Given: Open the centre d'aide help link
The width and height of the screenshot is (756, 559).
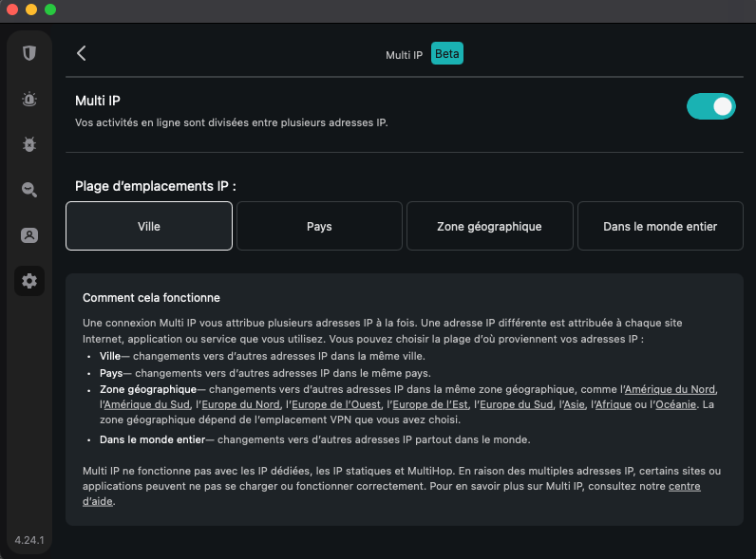Looking at the screenshot, I should [x=684, y=486].
